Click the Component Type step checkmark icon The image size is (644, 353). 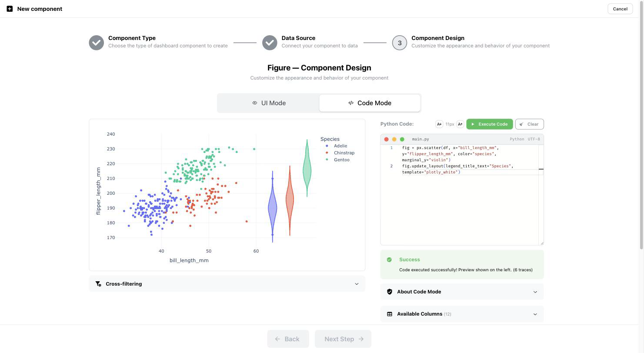(97, 43)
